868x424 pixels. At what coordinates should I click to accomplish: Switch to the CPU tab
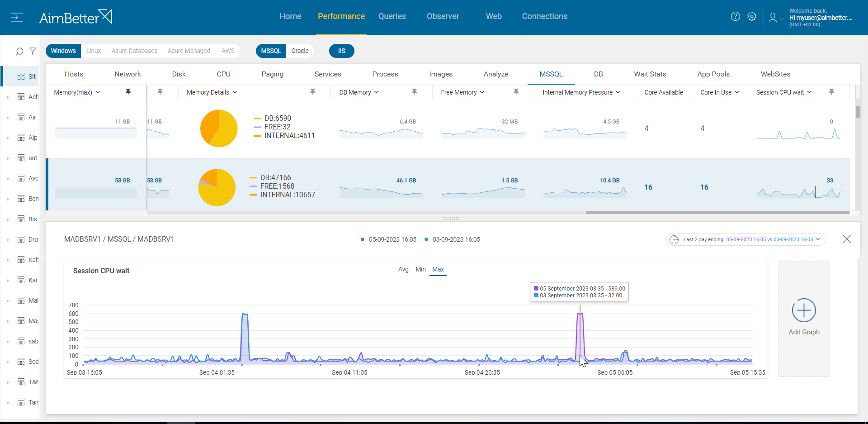[223, 74]
